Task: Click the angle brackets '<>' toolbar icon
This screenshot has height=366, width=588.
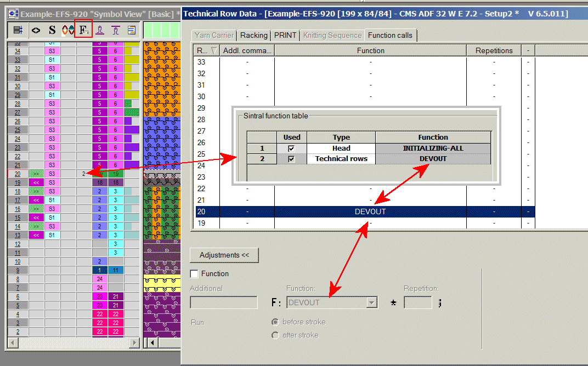Action: (x=36, y=30)
